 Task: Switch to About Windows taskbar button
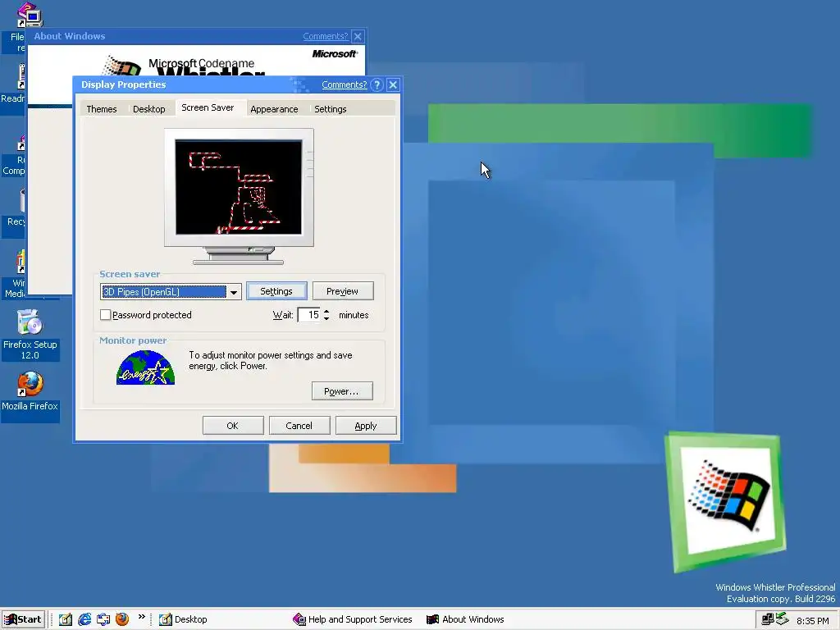tap(465, 619)
